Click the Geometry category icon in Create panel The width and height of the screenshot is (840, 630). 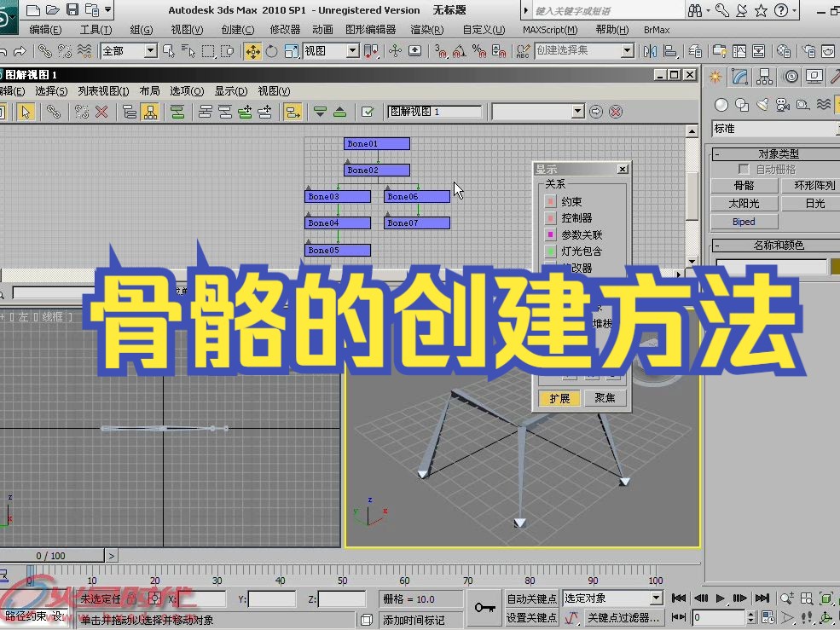tap(721, 104)
